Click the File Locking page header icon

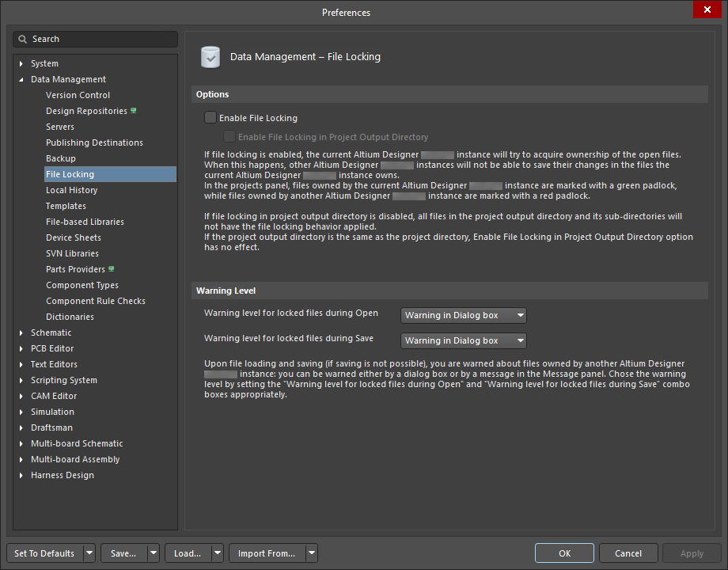[x=210, y=57]
